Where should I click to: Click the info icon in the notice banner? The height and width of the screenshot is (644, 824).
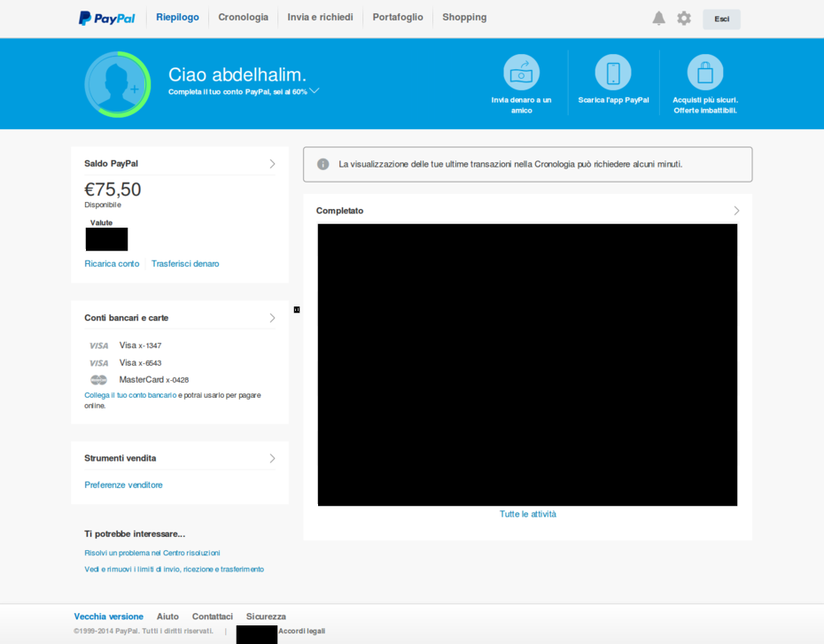pos(323,165)
